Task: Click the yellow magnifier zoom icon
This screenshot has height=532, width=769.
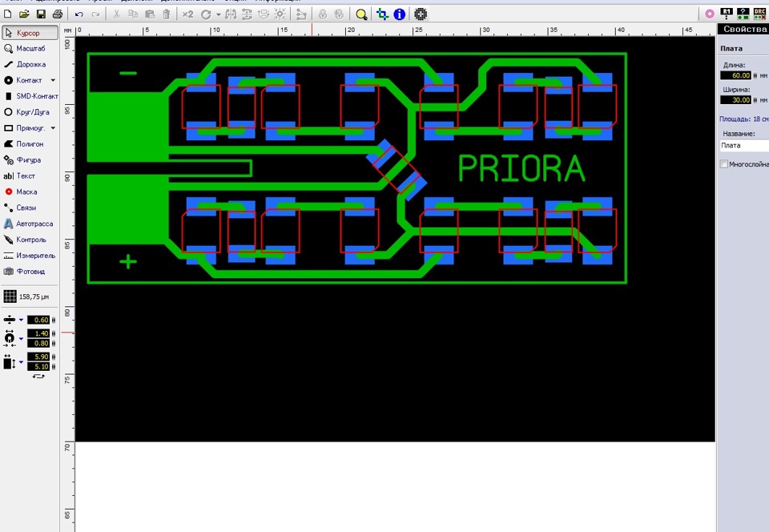Action: [361, 14]
